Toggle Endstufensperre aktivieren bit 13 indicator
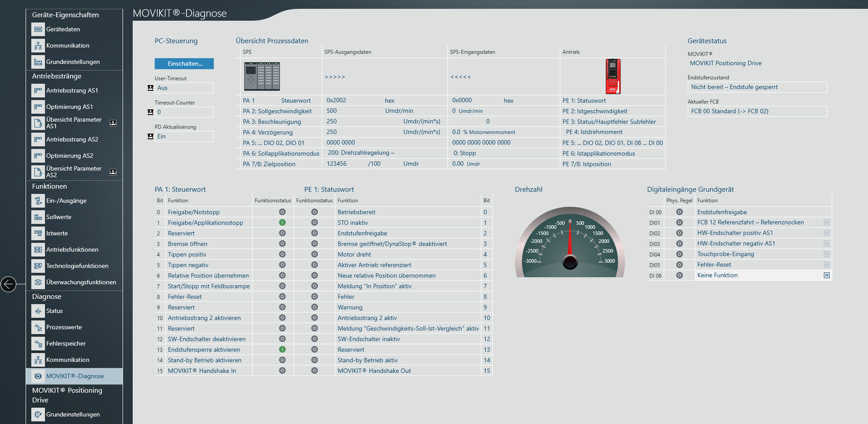 pos(282,350)
